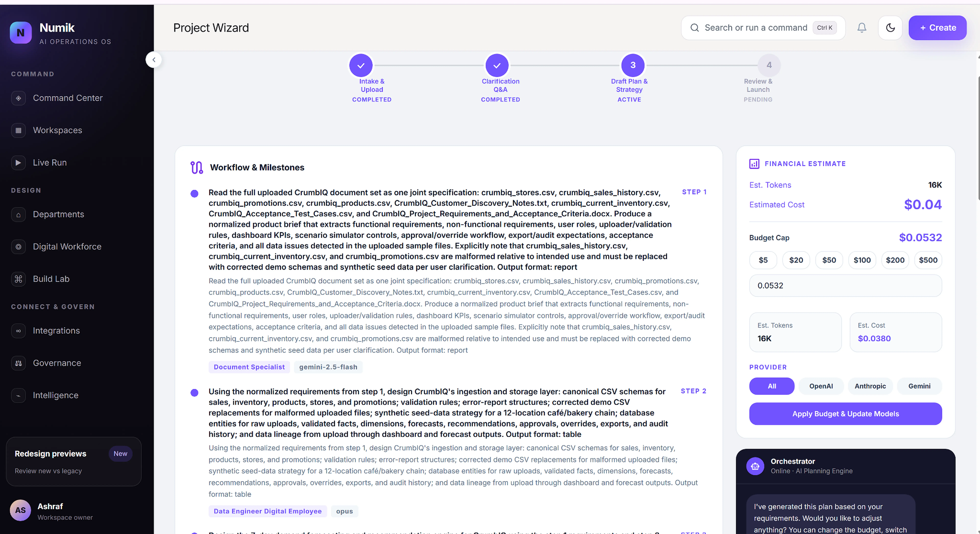Click the STEP 2 label
Screen dimensions: 980x534
[x=694, y=391]
